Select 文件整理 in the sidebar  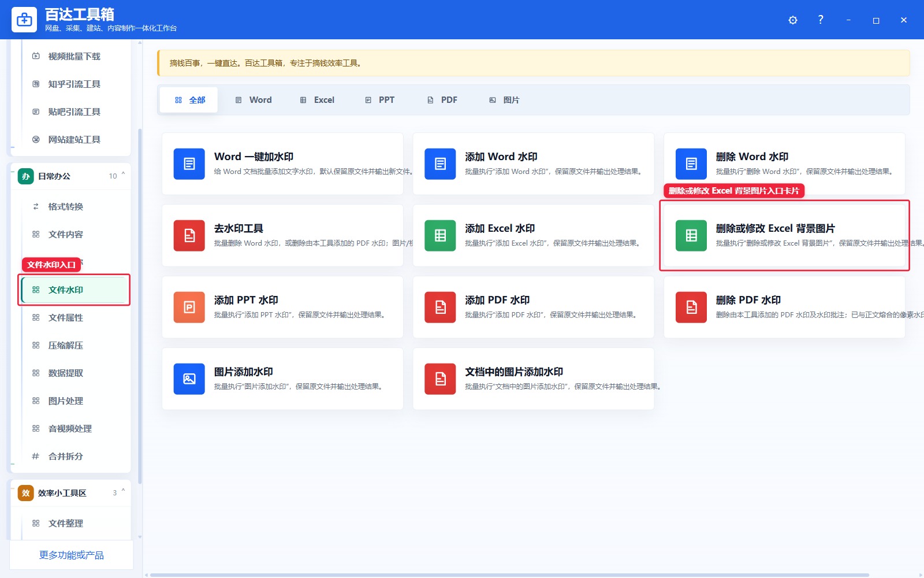click(x=74, y=523)
